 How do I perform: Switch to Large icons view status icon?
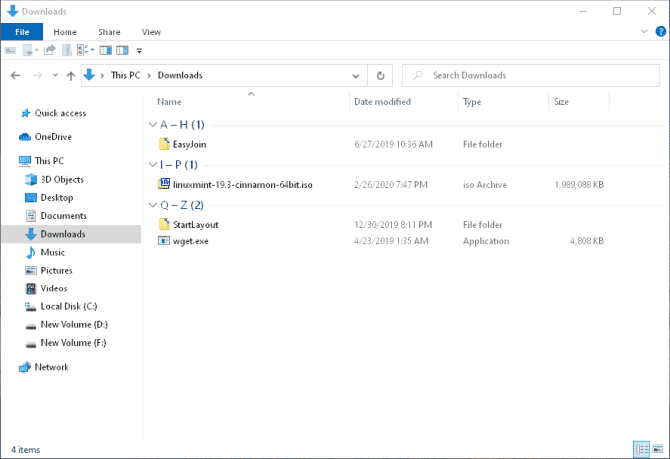[x=658, y=449]
